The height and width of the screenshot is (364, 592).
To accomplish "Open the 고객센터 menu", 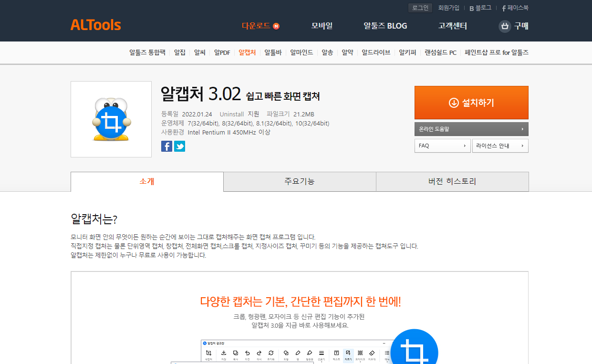I will (453, 26).
